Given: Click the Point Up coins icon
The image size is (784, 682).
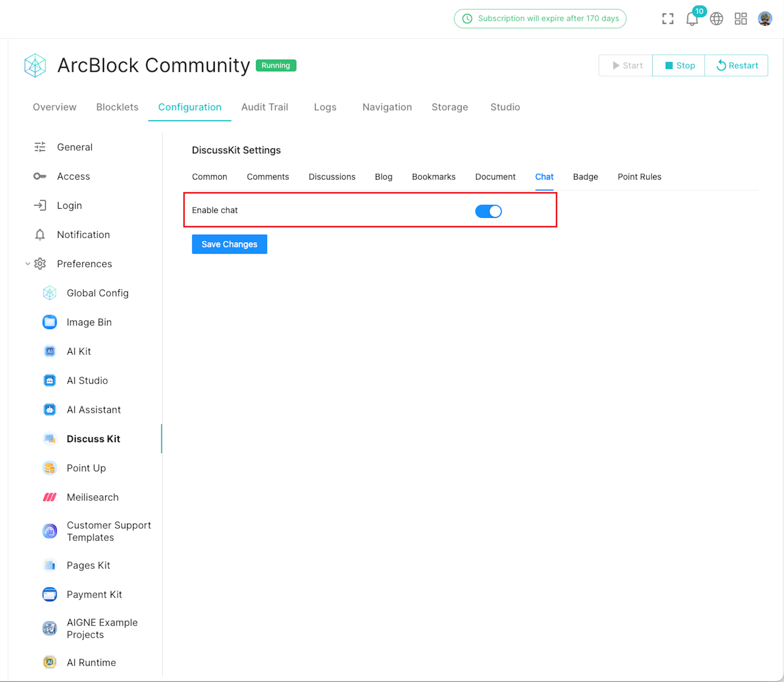Looking at the screenshot, I should point(50,468).
